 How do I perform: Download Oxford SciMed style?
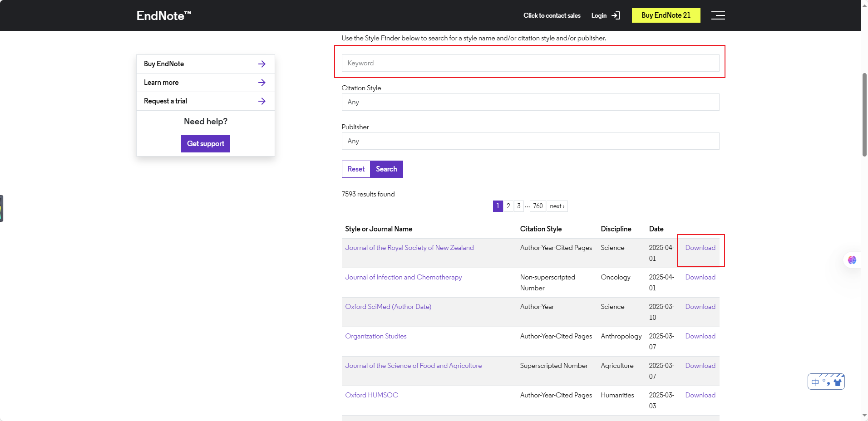pyautogui.click(x=700, y=307)
